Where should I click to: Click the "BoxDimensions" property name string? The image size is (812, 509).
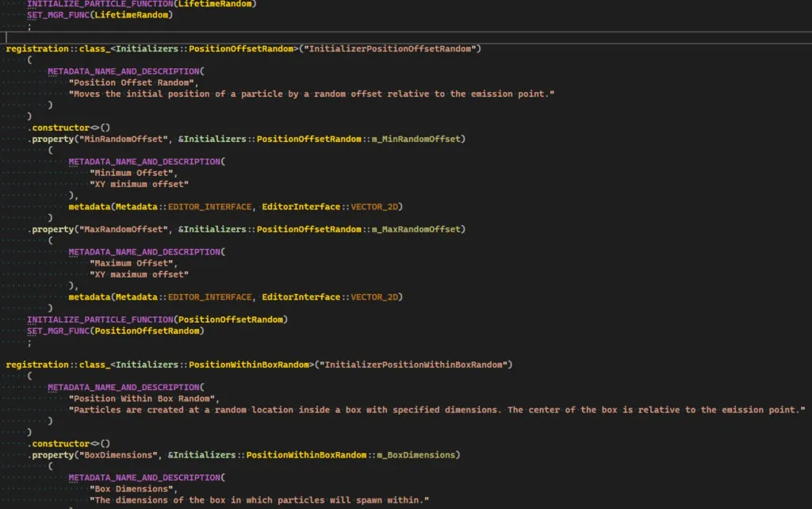pyautogui.click(x=118, y=455)
